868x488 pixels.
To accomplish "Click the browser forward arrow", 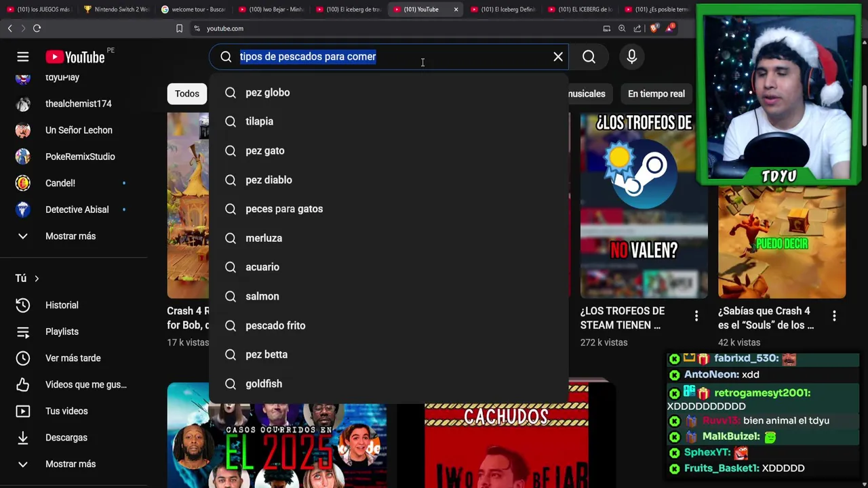I will pos(23,28).
